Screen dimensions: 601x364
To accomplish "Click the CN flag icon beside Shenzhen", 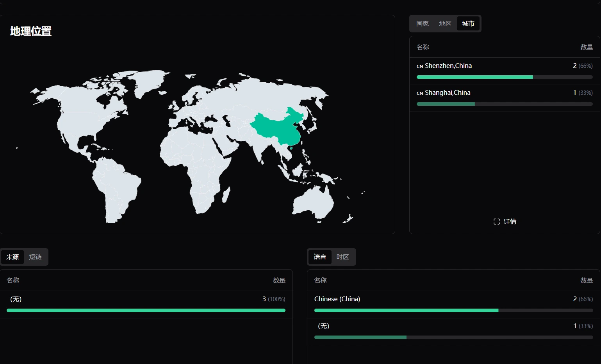I will tap(420, 66).
